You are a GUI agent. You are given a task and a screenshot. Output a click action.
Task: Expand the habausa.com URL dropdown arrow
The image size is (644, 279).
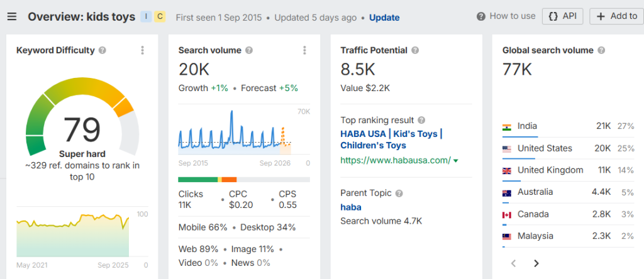[456, 161]
